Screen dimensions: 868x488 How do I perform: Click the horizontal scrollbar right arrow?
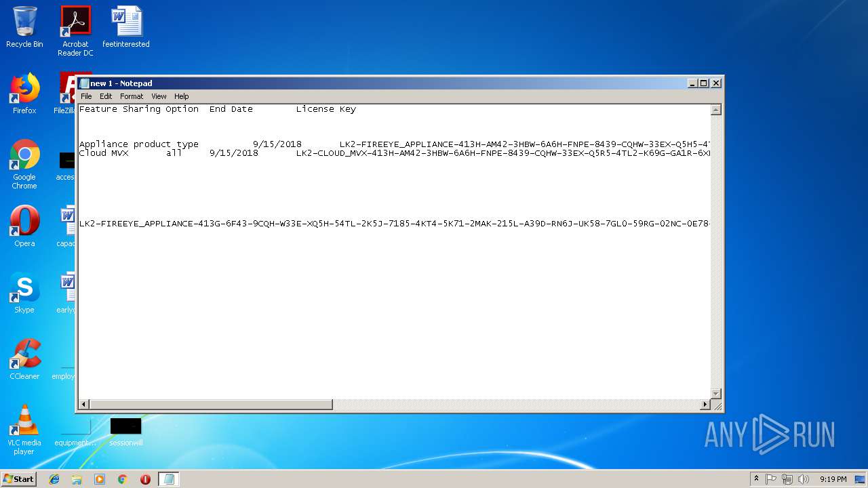click(705, 405)
